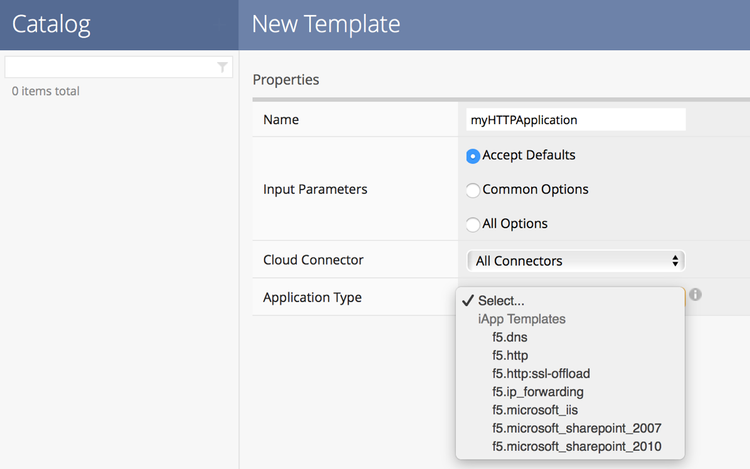Click the New Template header title
The width and height of the screenshot is (750, 469).
click(326, 24)
